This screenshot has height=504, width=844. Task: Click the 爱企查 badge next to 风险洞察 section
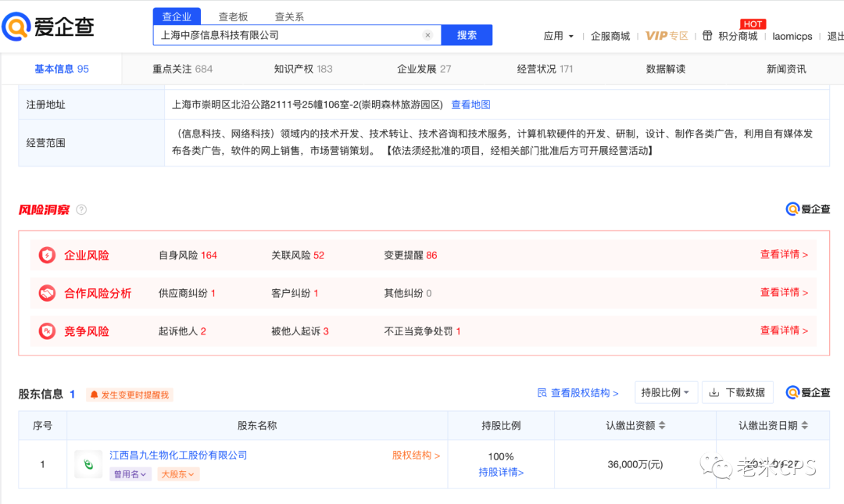(x=808, y=209)
